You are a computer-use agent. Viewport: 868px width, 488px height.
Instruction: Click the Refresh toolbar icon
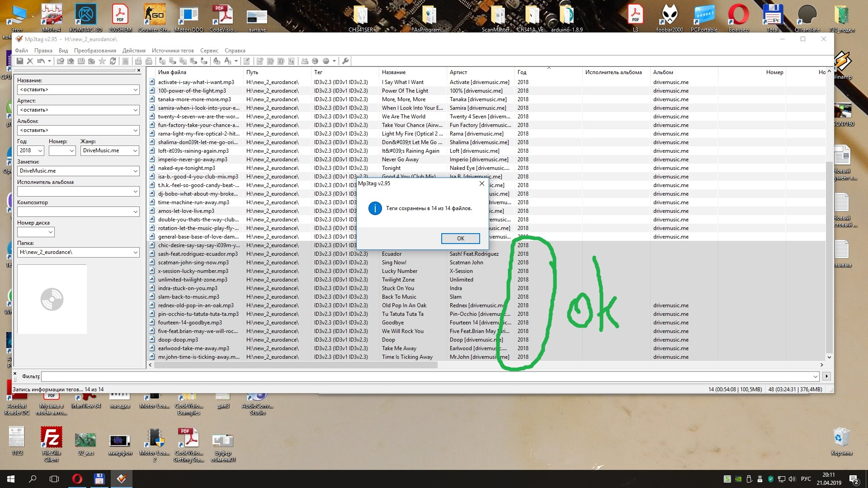tap(113, 61)
